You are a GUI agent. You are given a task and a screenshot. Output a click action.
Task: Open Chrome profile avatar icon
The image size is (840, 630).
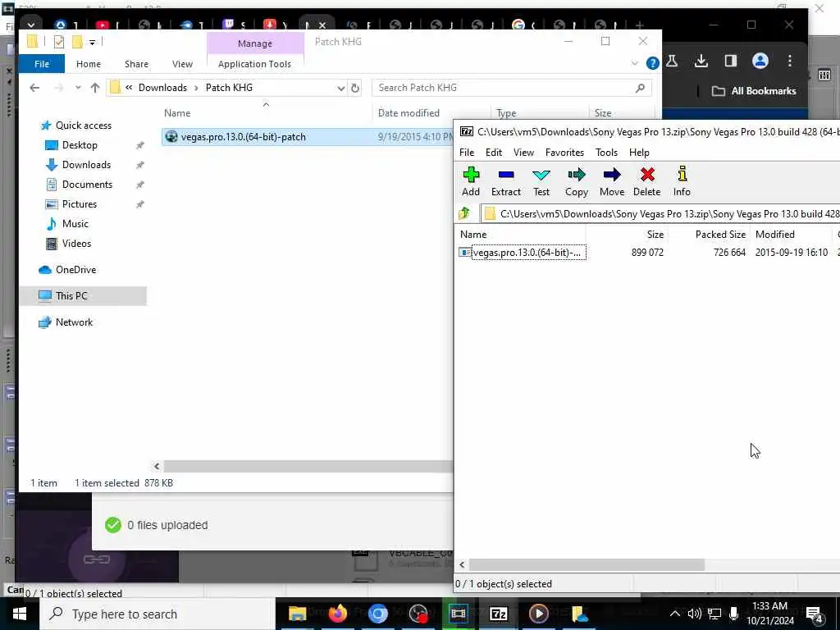[760, 61]
